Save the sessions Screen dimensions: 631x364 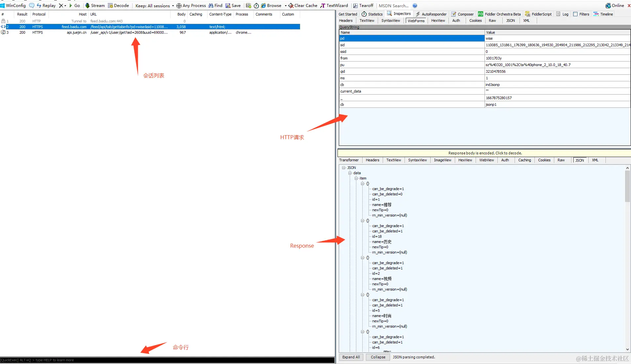233,5
